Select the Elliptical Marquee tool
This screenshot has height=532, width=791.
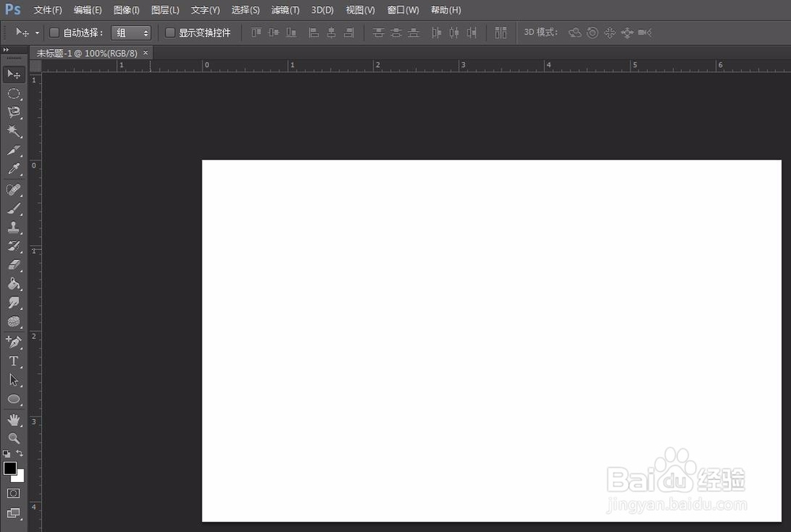[13, 94]
